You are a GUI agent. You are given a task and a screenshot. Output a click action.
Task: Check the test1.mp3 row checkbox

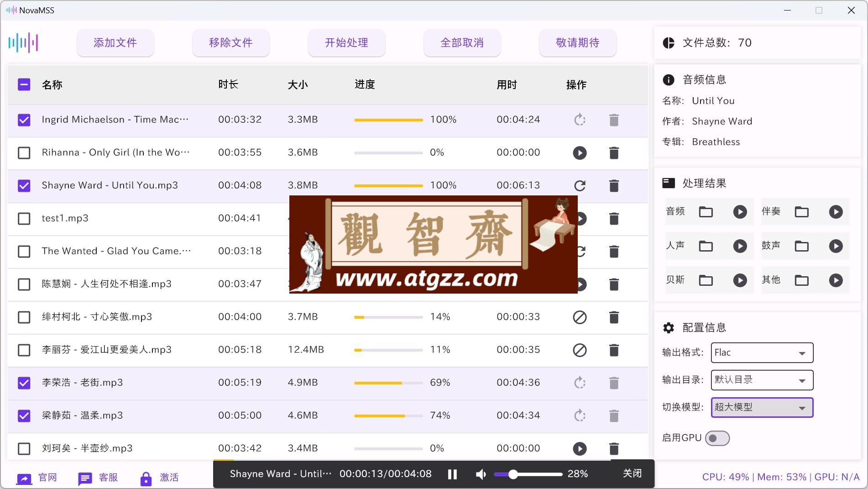click(24, 218)
